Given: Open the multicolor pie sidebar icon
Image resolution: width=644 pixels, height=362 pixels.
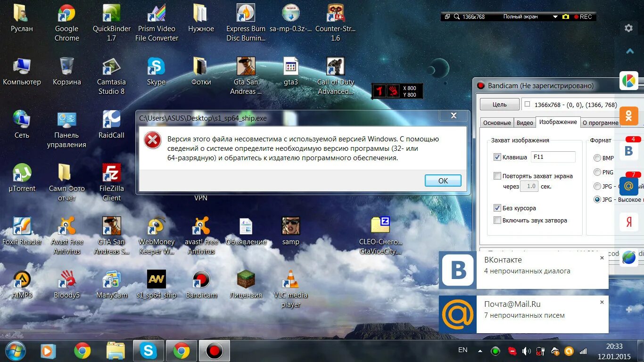Looking at the screenshot, I should point(629,81).
